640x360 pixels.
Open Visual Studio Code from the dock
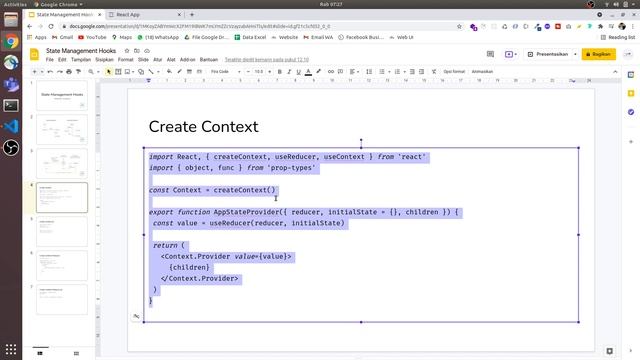tap(11, 127)
